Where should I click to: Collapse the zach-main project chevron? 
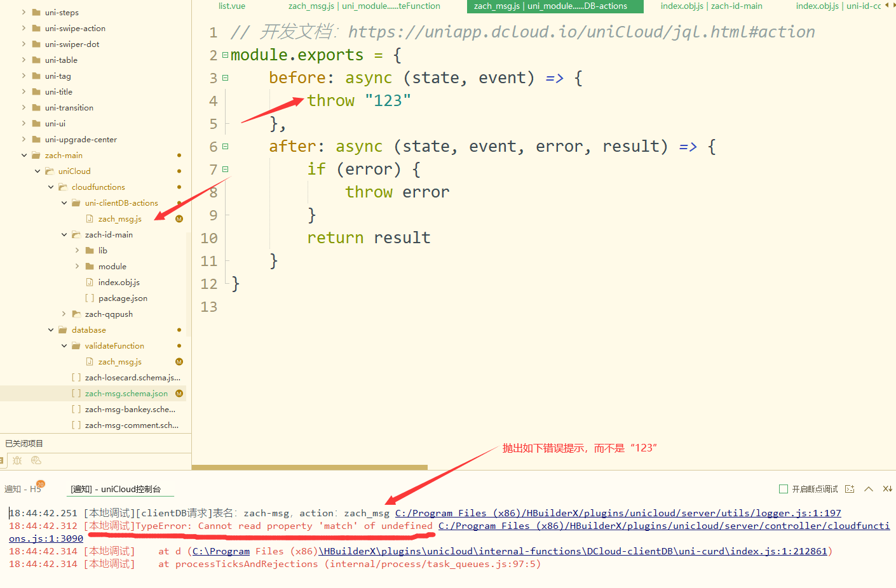click(x=24, y=156)
